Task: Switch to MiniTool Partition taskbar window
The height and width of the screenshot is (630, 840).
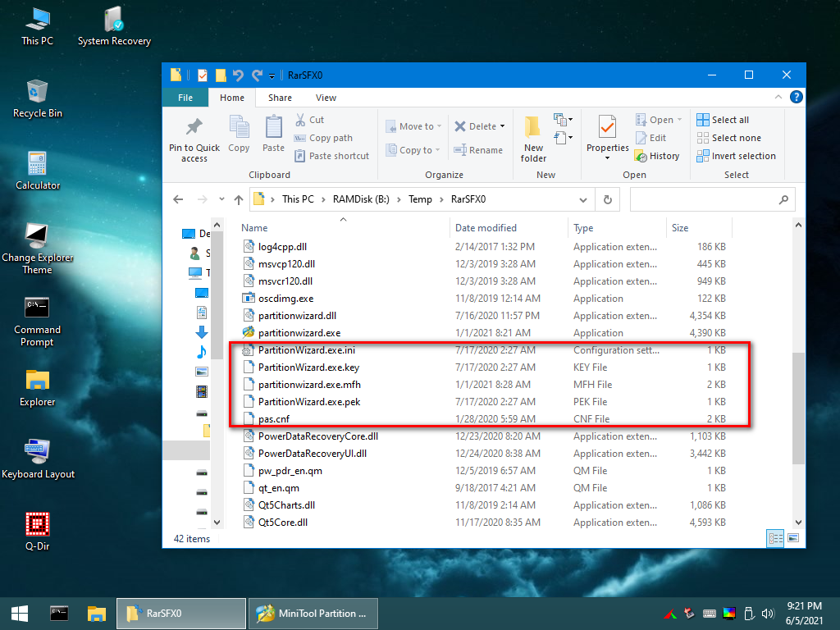Action: point(313,614)
